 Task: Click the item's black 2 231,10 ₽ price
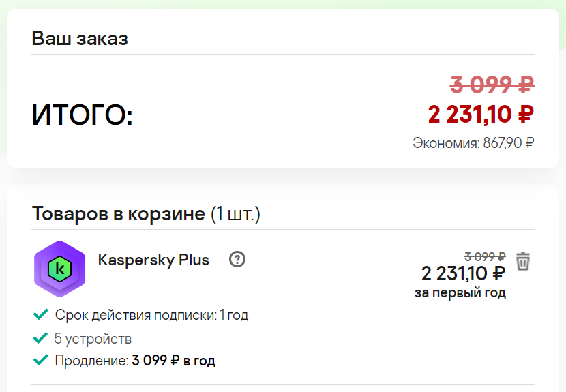point(464,273)
